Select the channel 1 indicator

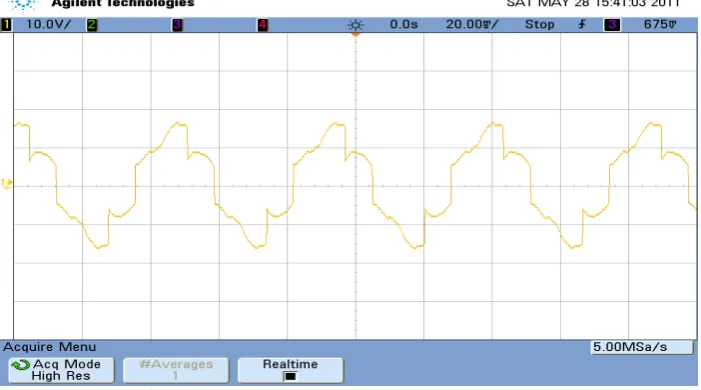pyautogui.click(x=6, y=25)
